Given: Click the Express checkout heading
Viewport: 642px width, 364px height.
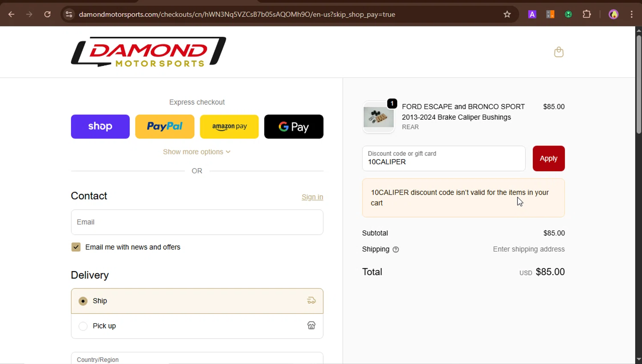Looking at the screenshot, I should click(x=197, y=102).
